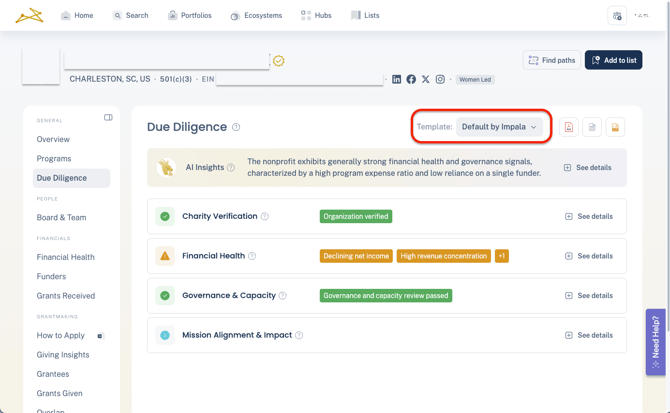This screenshot has height=413, width=670.
Task: Export due diligence as PDF icon
Action: point(569,127)
